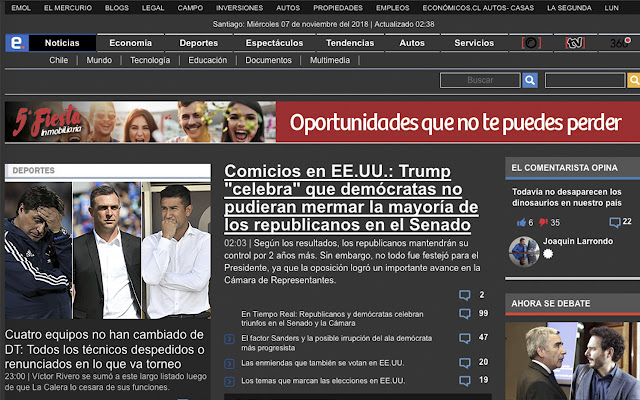The image size is (640, 400).
Task: Open the EMPLEOS top link
Action: click(x=393, y=8)
